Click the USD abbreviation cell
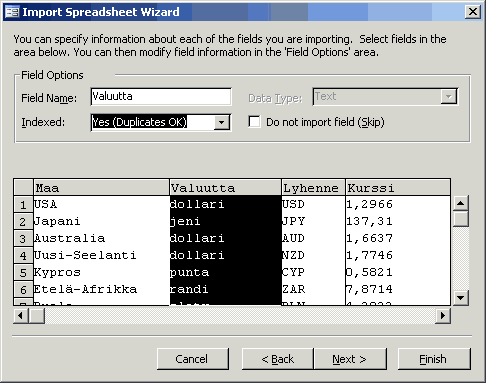 coord(313,204)
